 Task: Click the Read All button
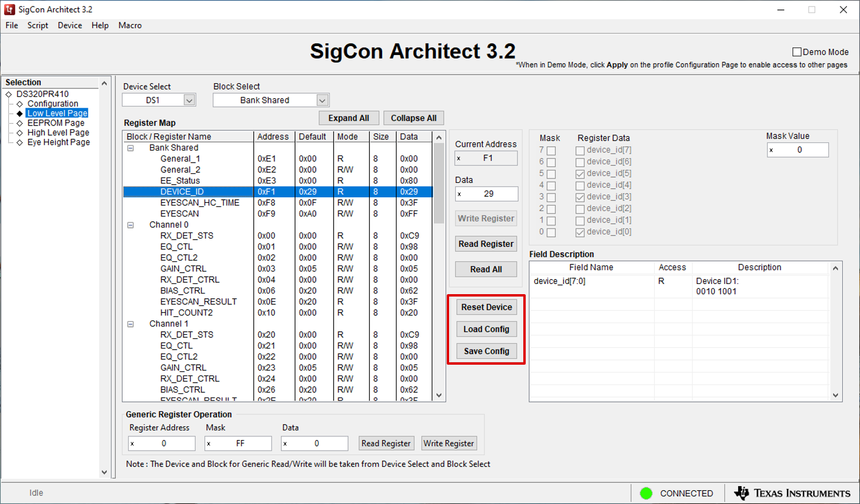pyautogui.click(x=486, y=270)
